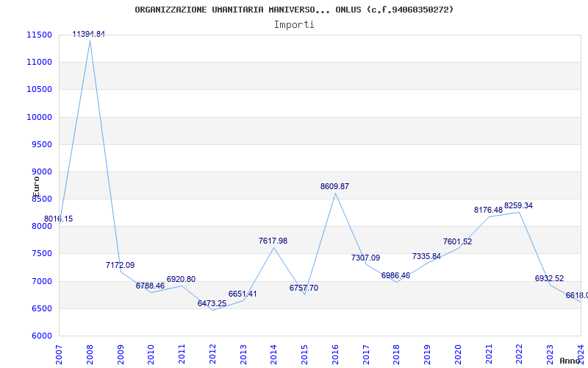Click the Euro y-axis title

[x=36, y=186]
